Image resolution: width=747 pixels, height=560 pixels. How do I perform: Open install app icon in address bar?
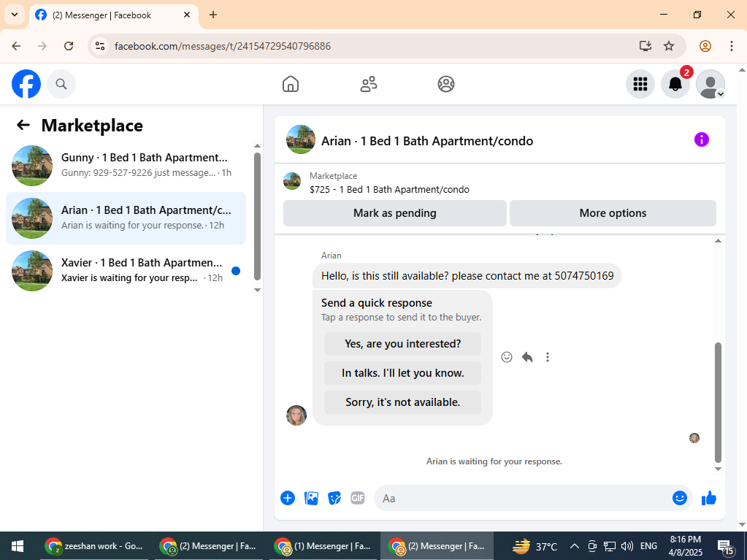[645, 46]
